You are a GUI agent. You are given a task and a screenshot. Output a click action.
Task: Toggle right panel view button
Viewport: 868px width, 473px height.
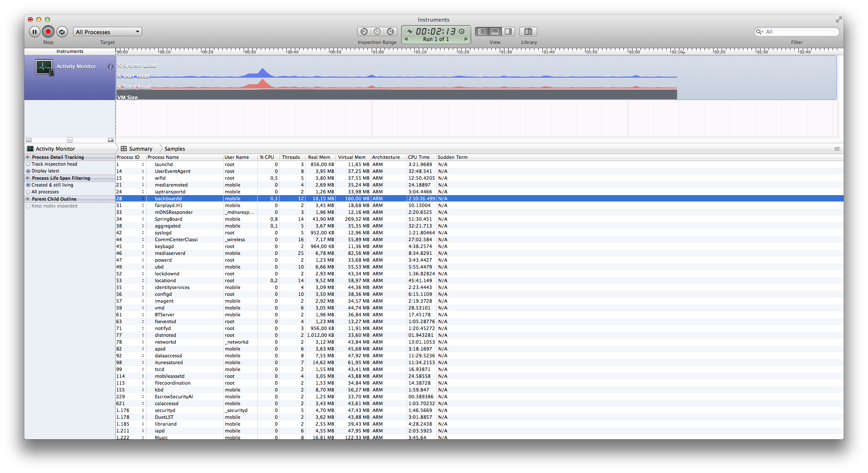tap(508, 32)
